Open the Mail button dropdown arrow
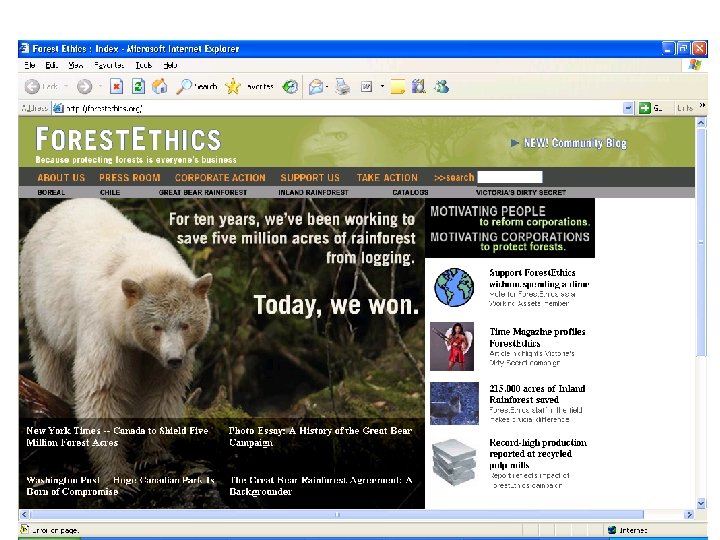Screen dimensions: 720x540 click(x=326, y=87)
